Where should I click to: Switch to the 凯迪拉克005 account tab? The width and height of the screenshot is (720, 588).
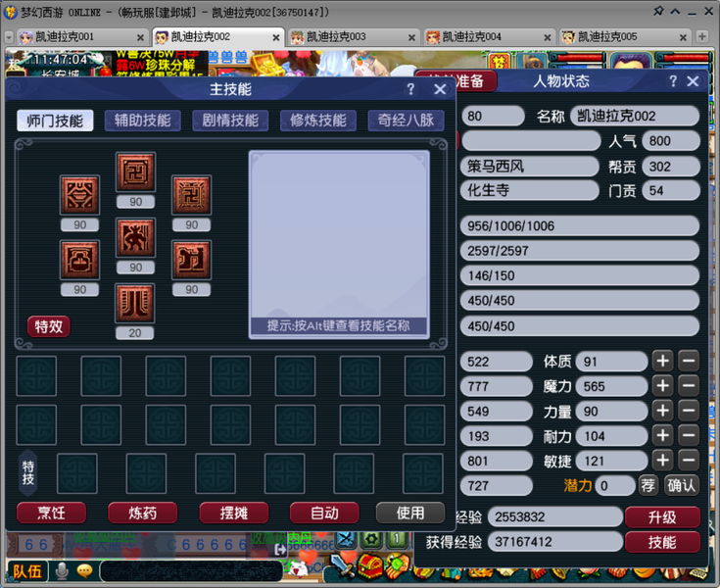[624, 37]
